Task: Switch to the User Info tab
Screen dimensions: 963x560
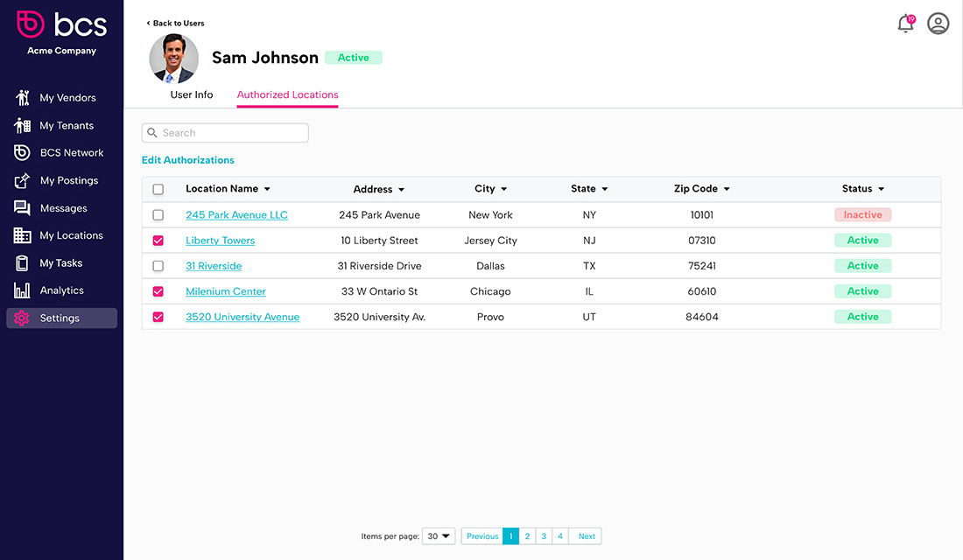Action: [x=192, y=94]
